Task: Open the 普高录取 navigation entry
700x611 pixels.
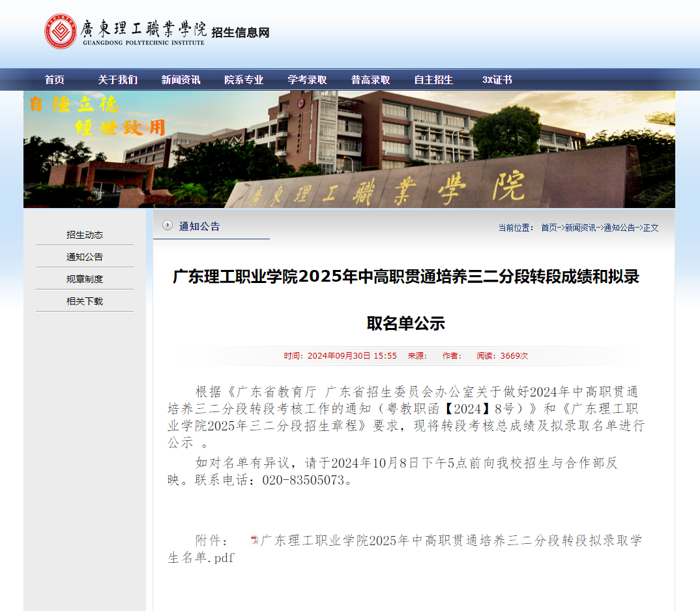Action: (370, 80)
